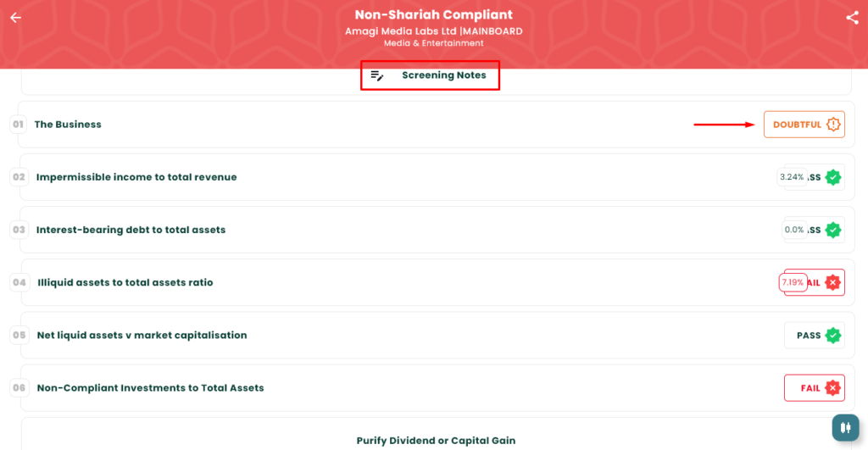Click the doubtful warning icon
Viewport: 868px width, 450px height.
pyautogui.click(x=833, y=125)
